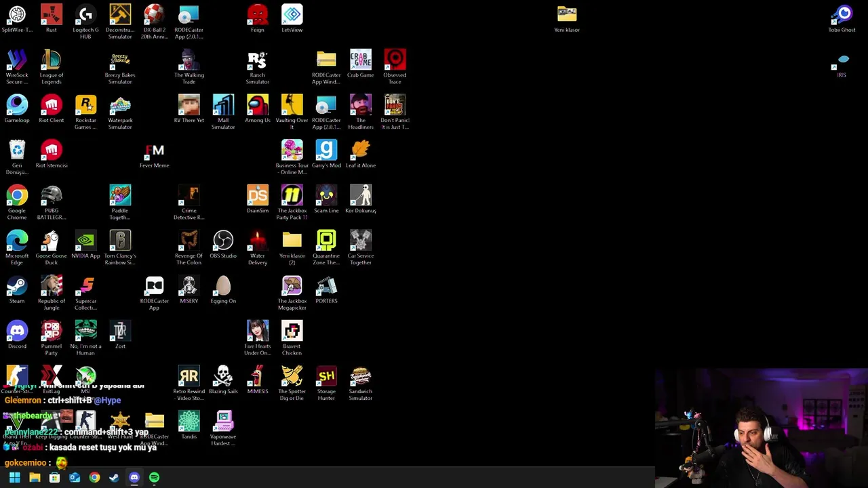Click Spotify icon in the taskbar

(154, 478)
